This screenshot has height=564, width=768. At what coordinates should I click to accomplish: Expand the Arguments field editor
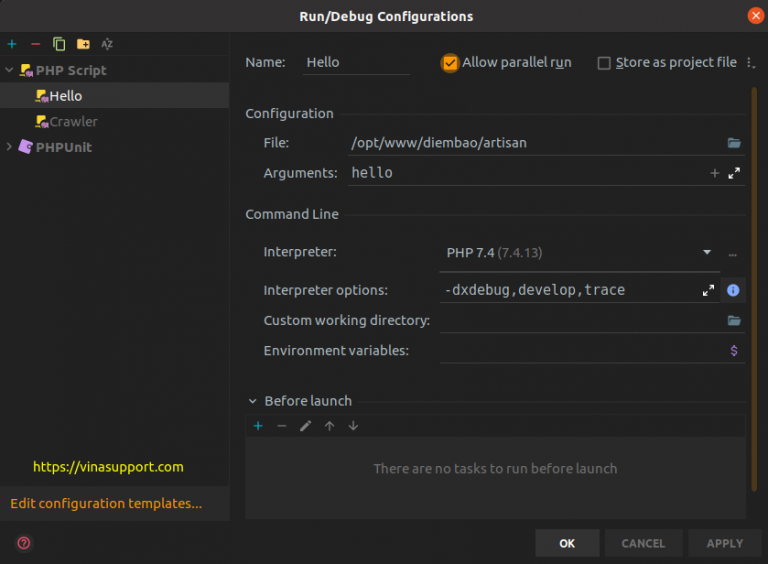tap(734, 173)
